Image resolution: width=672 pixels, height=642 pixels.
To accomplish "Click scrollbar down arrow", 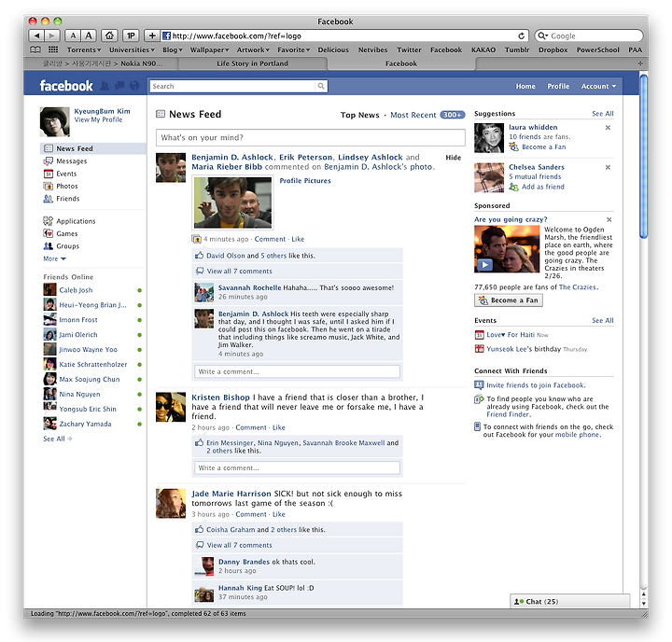I will pos(643,603).
